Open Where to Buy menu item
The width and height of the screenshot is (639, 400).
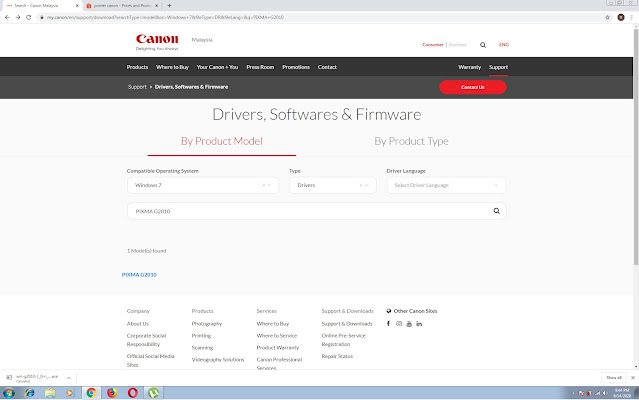172,67
